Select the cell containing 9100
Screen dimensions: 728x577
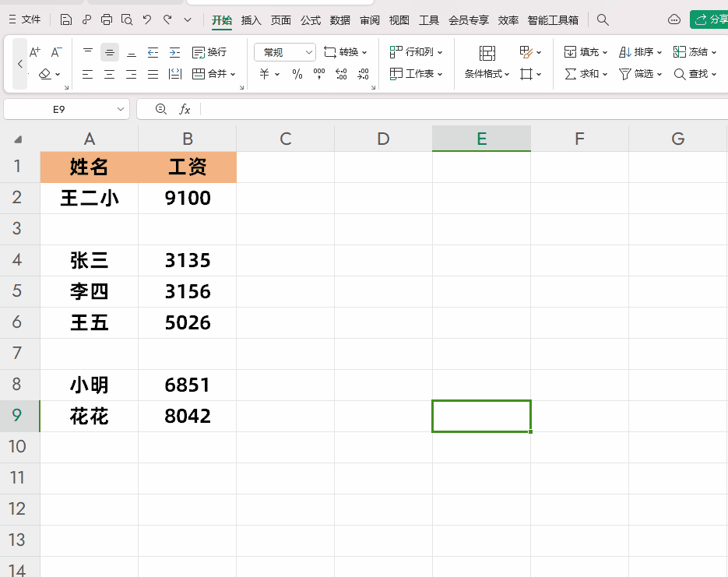(x=188, y=199)
